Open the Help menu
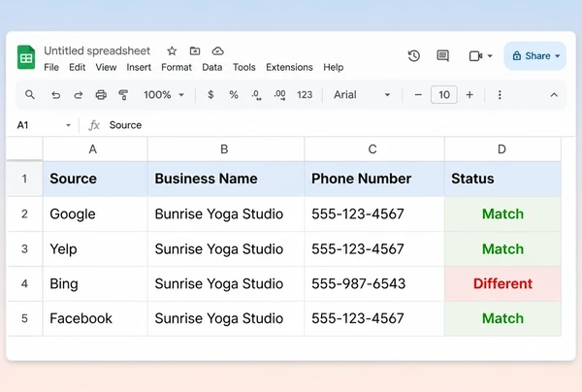Screen dimensions: 582x392 [334, 67]
